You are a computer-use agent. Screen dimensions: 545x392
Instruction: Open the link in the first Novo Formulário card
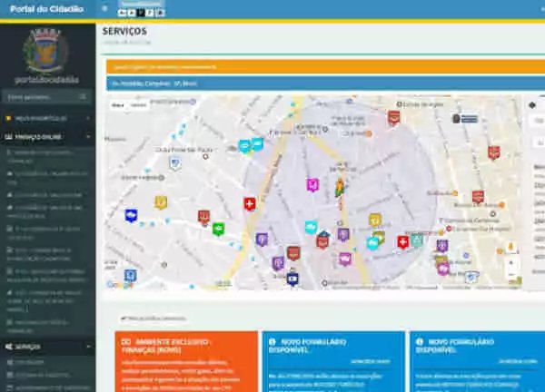point(371,361)
